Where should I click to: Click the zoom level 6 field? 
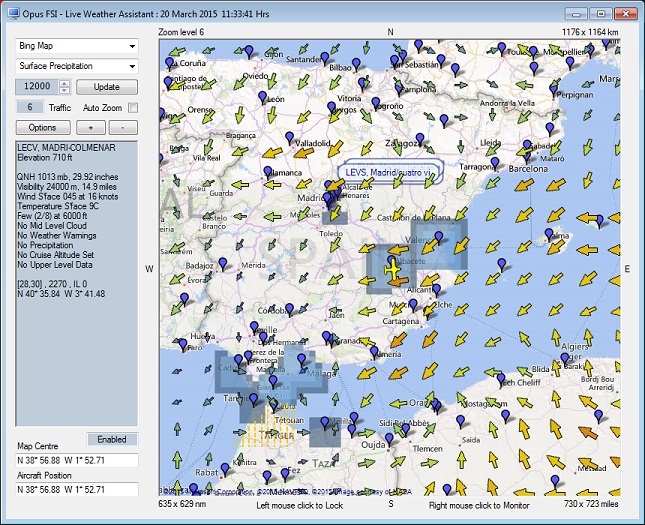[x=30, y=107]
